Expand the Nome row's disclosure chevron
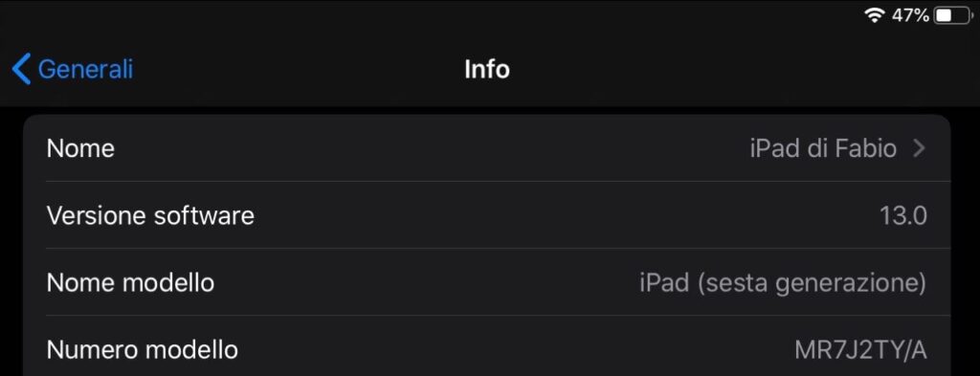 click(918, 148)
